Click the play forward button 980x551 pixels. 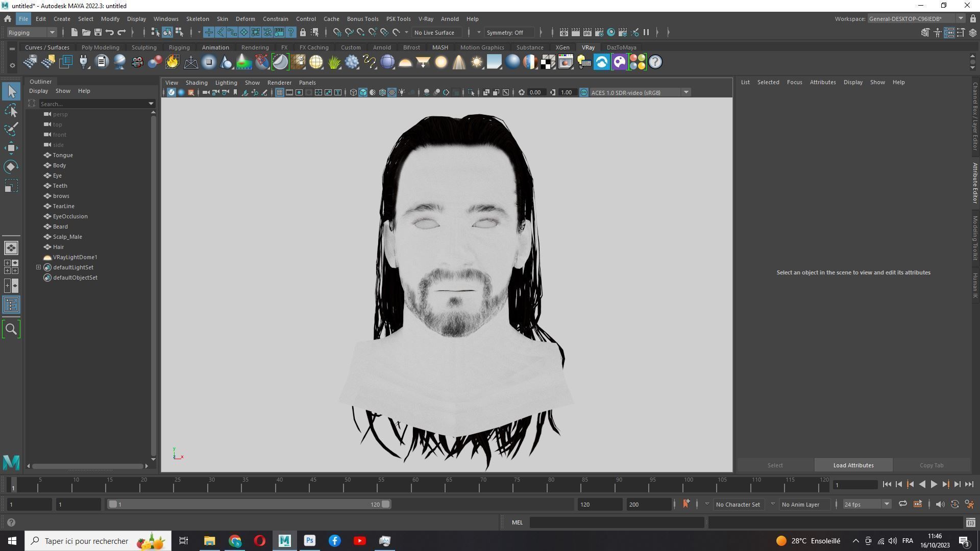(934, 485)
